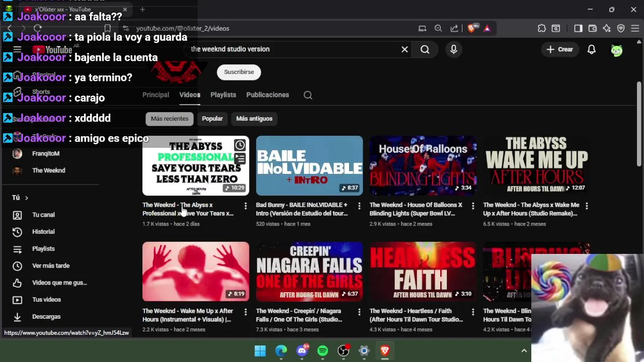Select the Más recientes sort chip

170,119
